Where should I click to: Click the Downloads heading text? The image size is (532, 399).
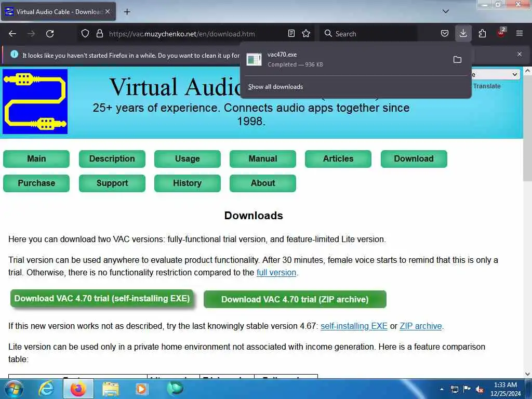tap(254, 216)
